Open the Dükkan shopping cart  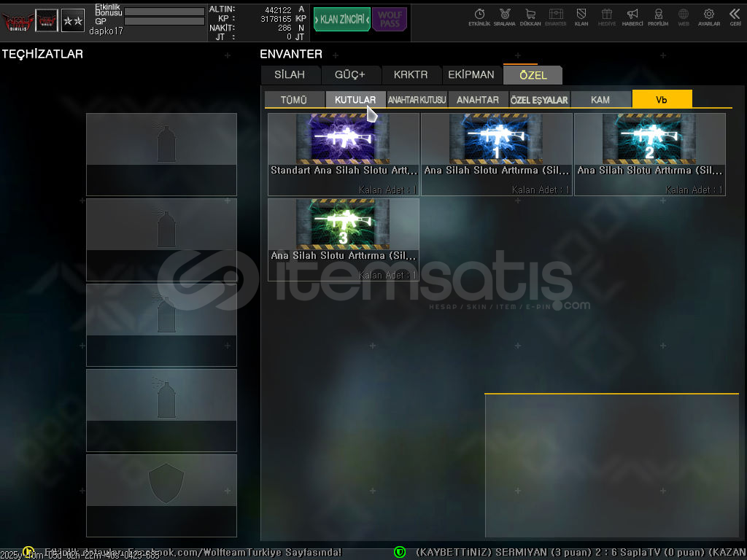530,17
